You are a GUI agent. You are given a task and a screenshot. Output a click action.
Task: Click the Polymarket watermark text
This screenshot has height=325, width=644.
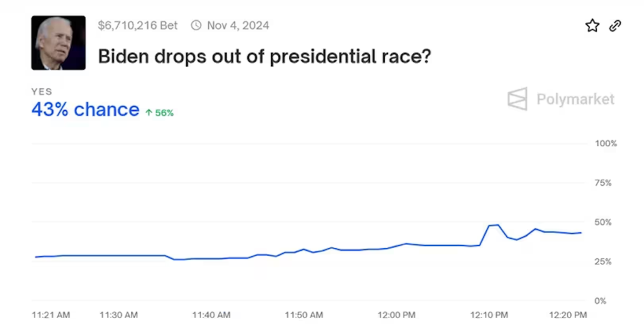coord(575,100)
